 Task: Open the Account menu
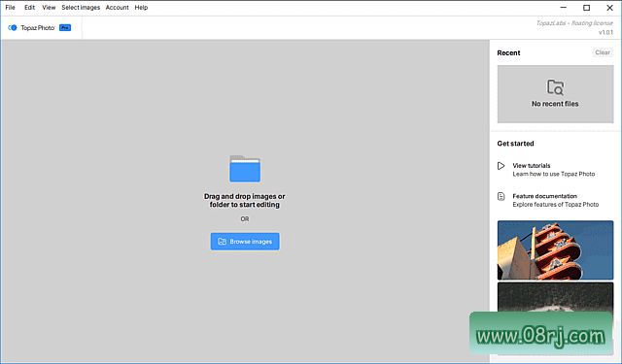click(117, 8)
